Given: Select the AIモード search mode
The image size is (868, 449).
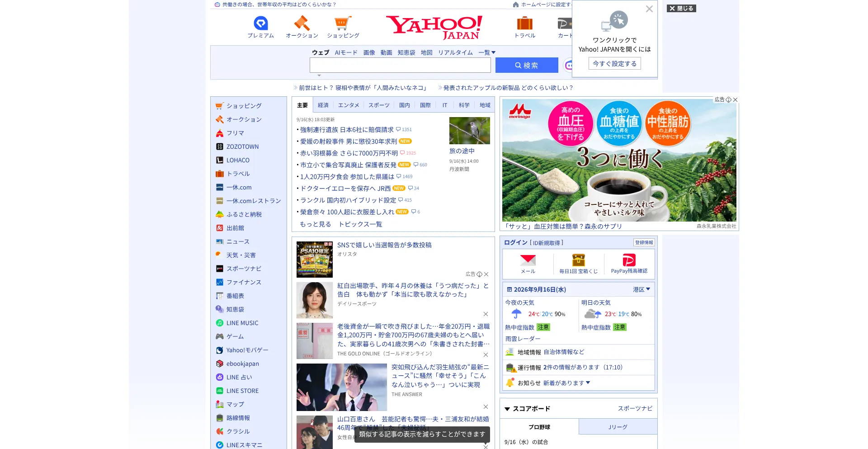Looking at the screenshot, I should [x=346, y=52].
